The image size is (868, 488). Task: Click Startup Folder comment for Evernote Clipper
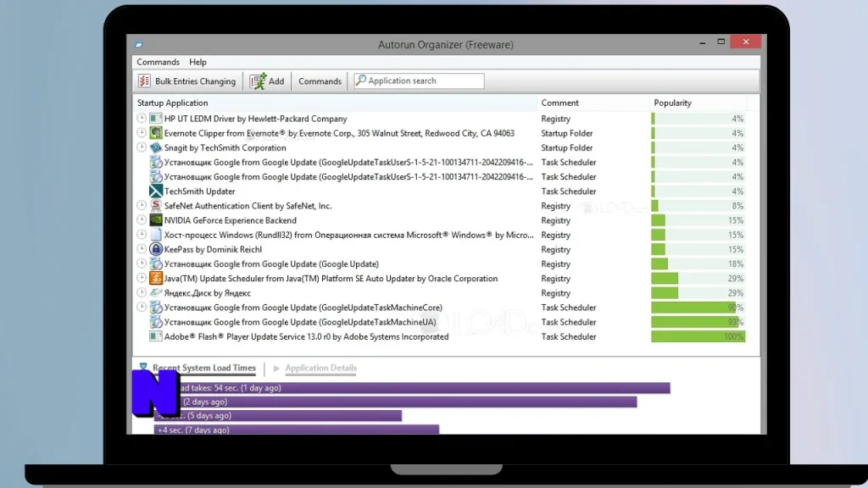[567, 133]
